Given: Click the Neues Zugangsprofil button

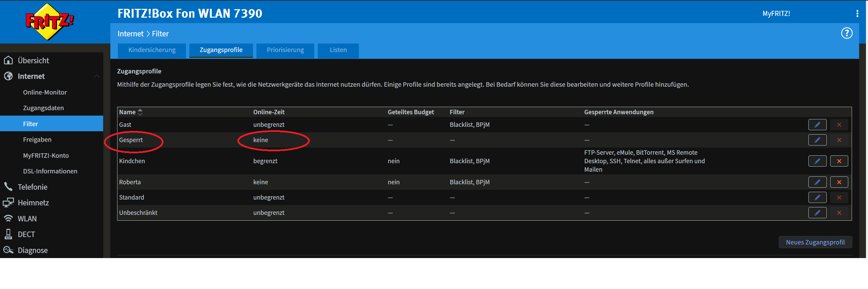Looking at the screenshot, I should (815, 242).
